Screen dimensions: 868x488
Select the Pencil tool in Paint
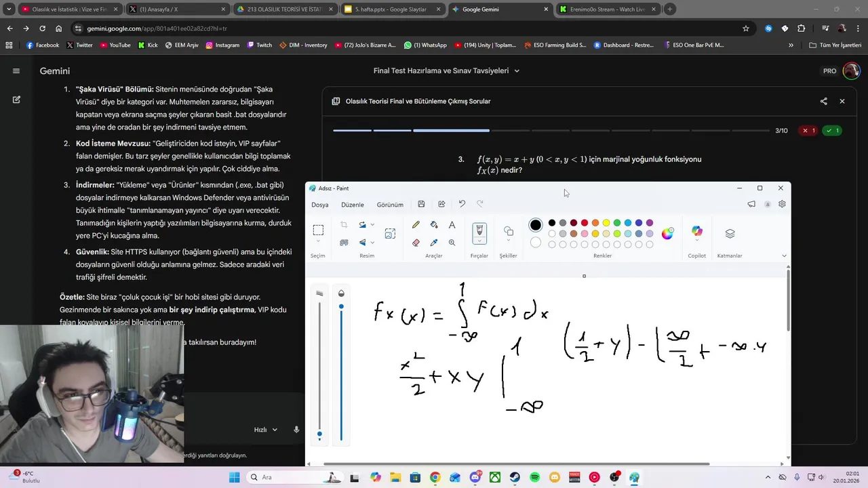coord(416,224)
